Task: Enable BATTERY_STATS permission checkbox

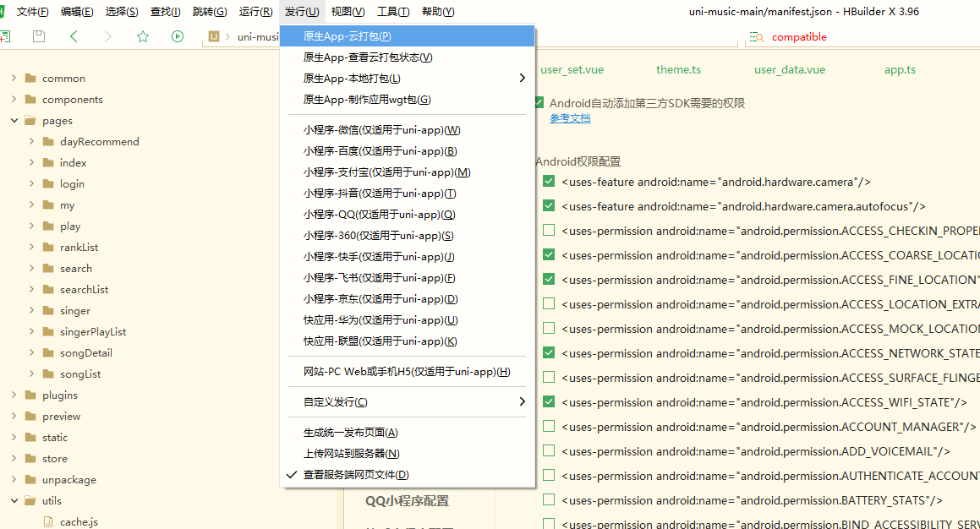Action: click(549, 499)
